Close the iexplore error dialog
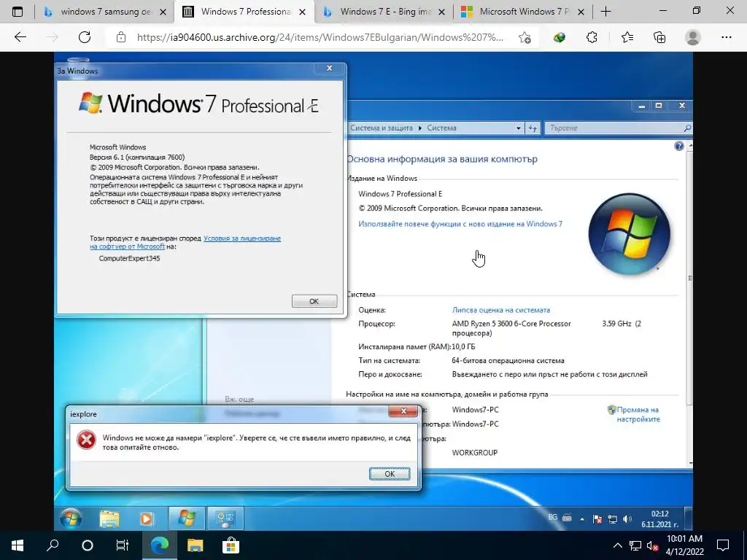The width and height of the screenshot is (747, 560). (403, 411)
